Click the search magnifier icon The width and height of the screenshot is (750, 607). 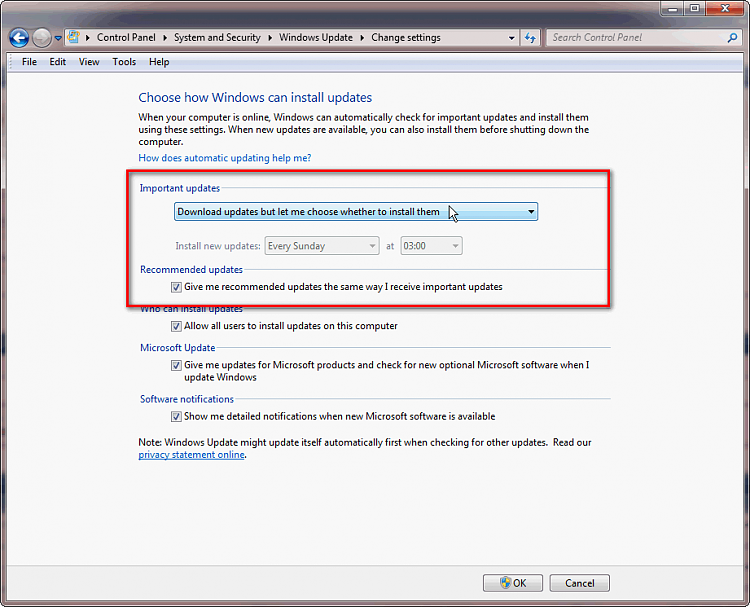pos(732,37)
